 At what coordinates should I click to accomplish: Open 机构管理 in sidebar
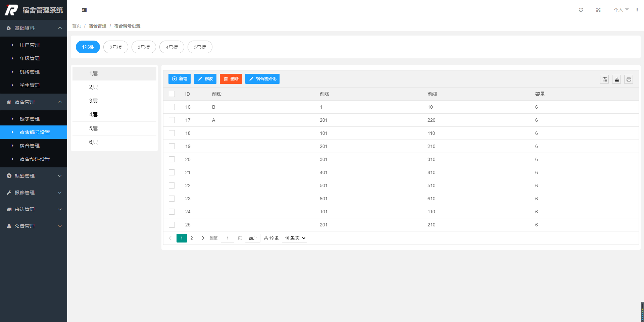tap(34, 72)
